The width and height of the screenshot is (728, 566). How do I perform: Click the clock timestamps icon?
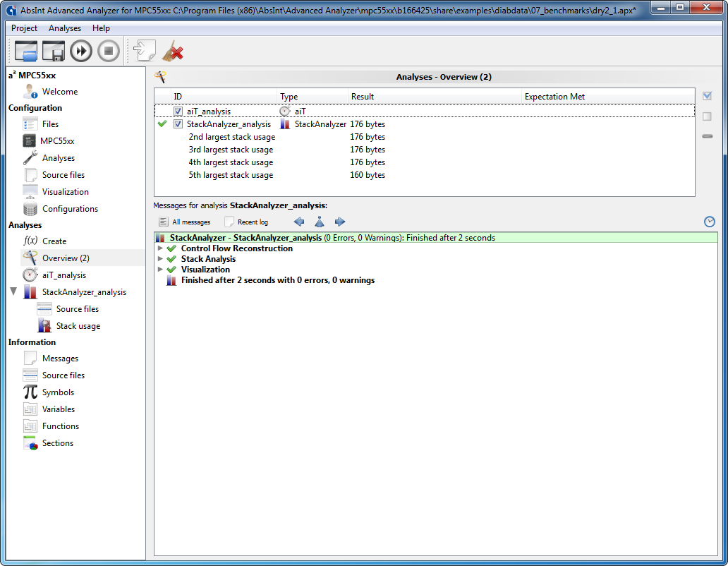coord(710,222)
